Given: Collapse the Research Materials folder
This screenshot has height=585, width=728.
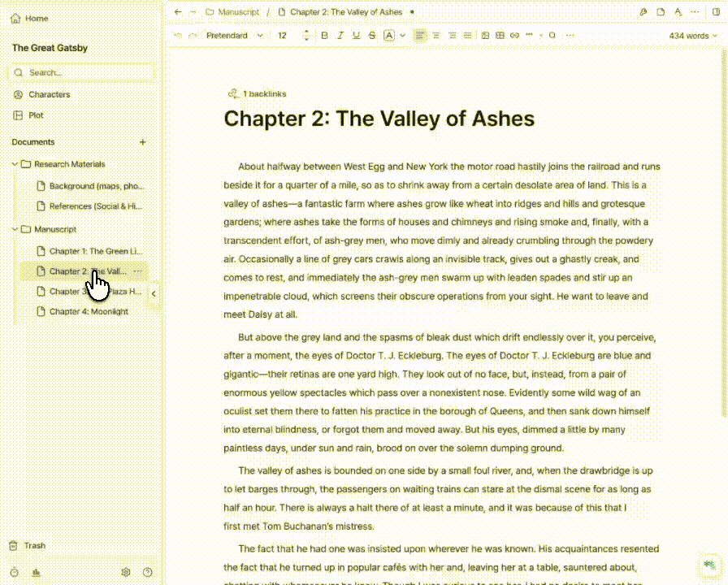Looking at the screenshot, I should pyautogui.click(x=15, y=164).
